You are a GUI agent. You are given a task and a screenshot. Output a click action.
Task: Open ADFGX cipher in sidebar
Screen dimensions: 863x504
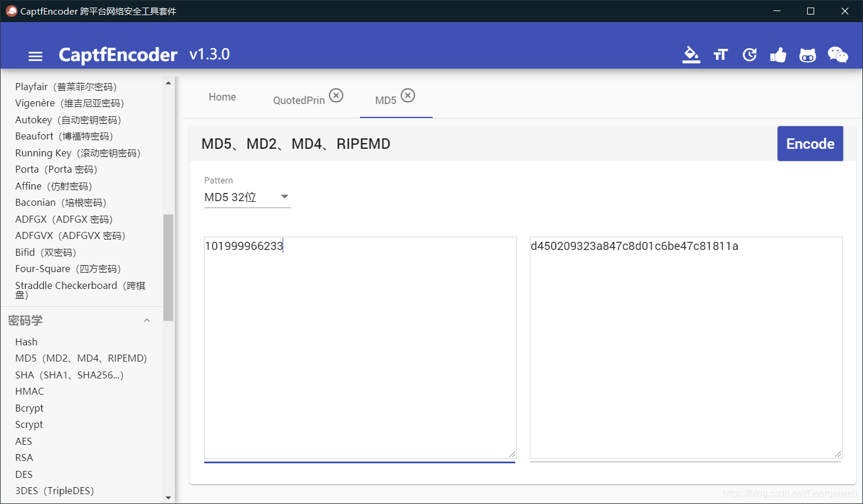64,219
